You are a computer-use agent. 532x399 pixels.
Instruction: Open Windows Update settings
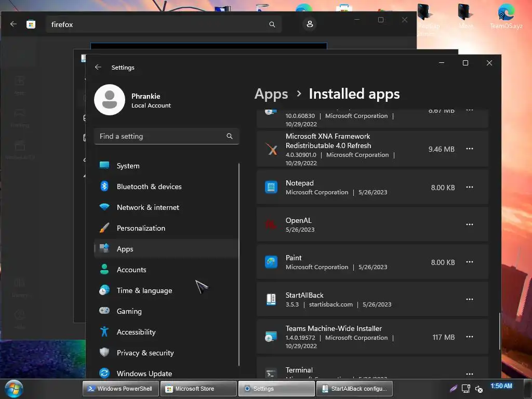tap(166, 373)
